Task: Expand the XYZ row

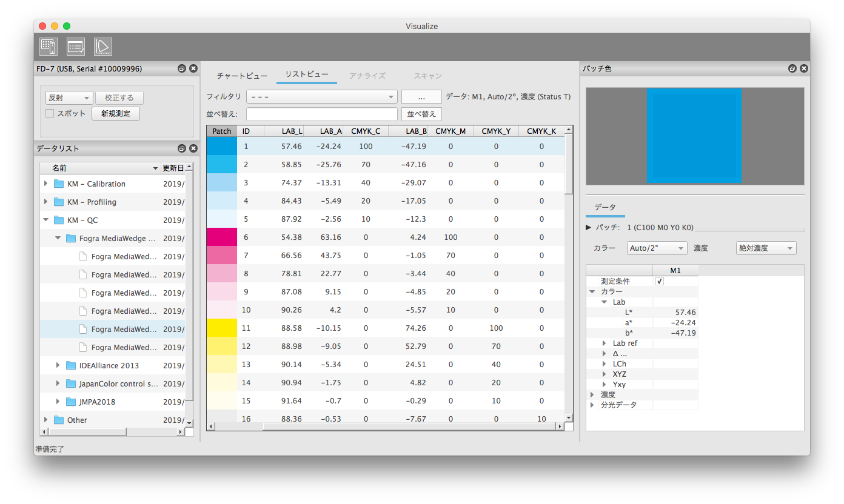Action: pyautogui.click(x=605, y=374)
